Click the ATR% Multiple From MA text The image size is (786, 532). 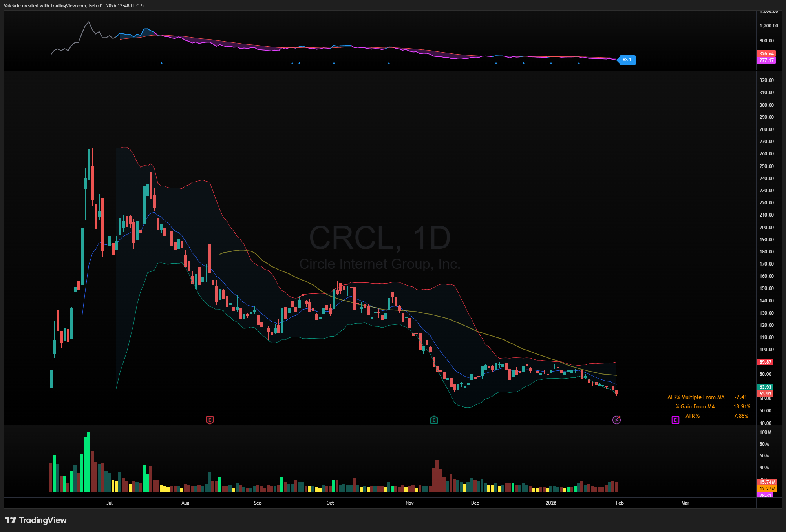[696, 397]
